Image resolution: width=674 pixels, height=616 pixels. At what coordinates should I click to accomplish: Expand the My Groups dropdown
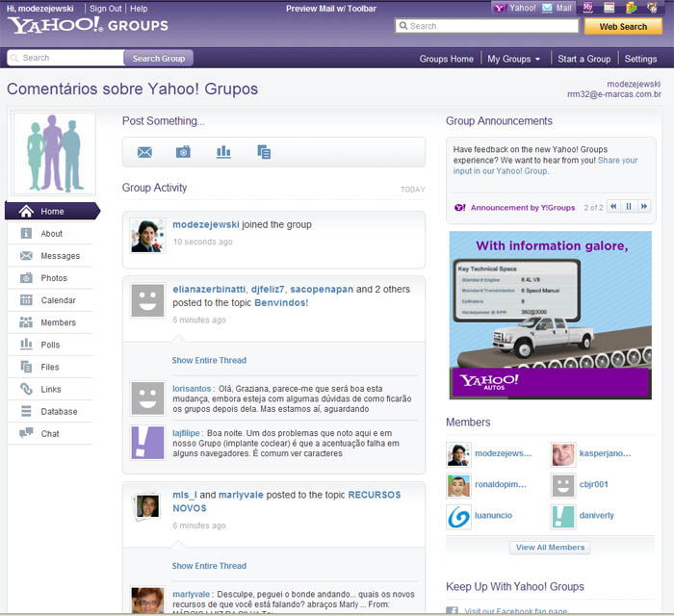pyautogui.click(x=513, y=59)
